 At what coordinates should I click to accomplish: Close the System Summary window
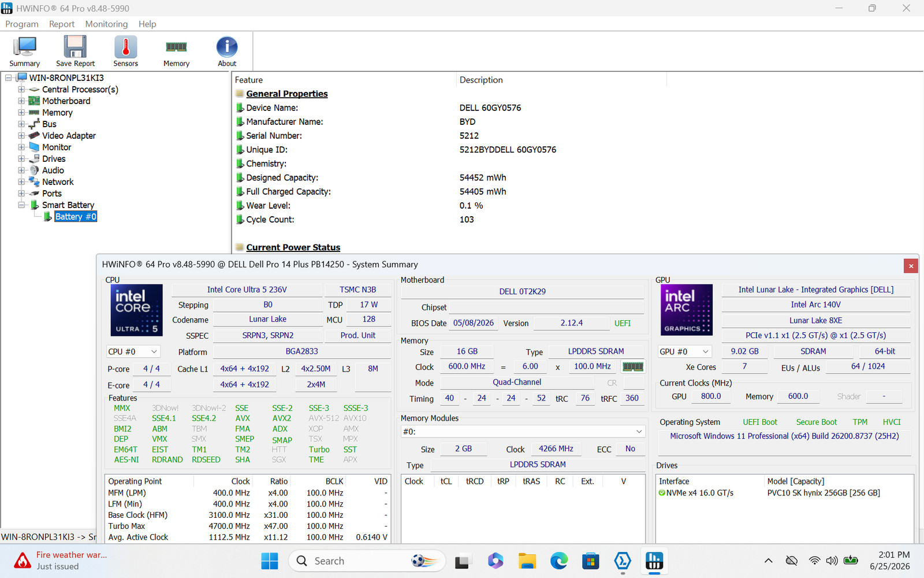point(911,266)
